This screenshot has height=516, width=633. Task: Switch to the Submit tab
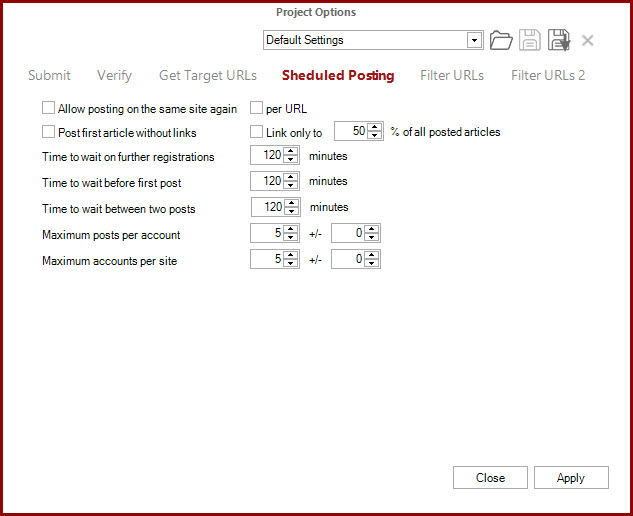(x=49, y=75)
